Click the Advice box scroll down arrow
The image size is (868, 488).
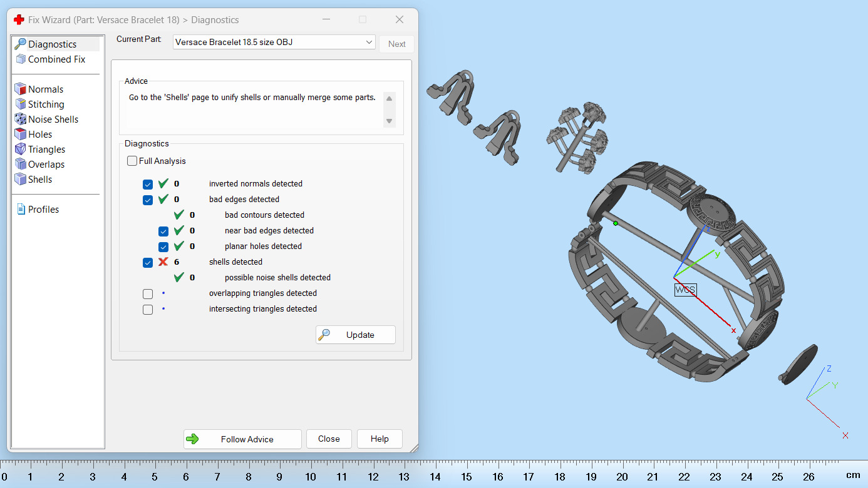389,121
